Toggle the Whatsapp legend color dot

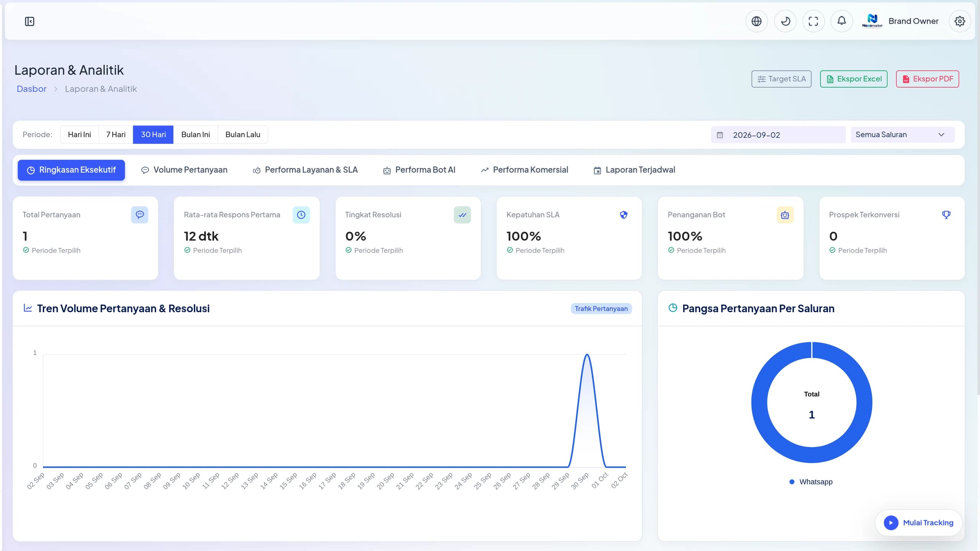tap(792, 482)
